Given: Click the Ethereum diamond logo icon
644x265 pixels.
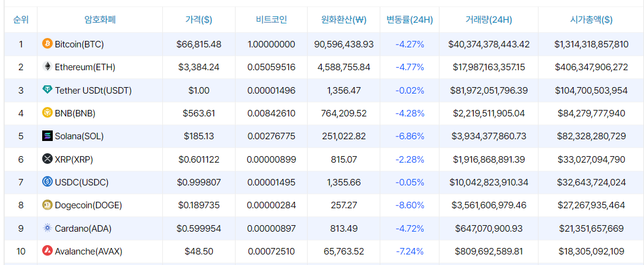Looking at the screenshot, I should click(x=47, y=67).
